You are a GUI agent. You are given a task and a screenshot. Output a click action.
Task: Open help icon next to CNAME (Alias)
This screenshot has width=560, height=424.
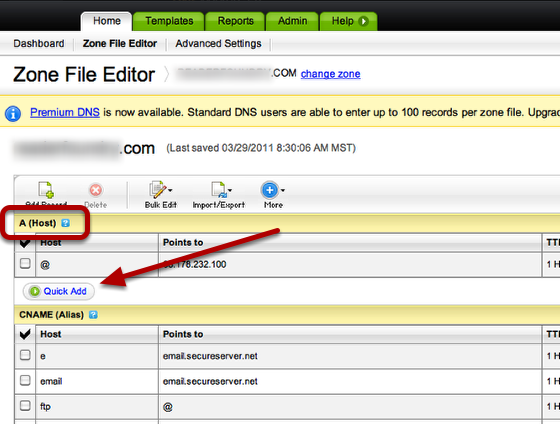pyautogui.click(x=93, y=315)
